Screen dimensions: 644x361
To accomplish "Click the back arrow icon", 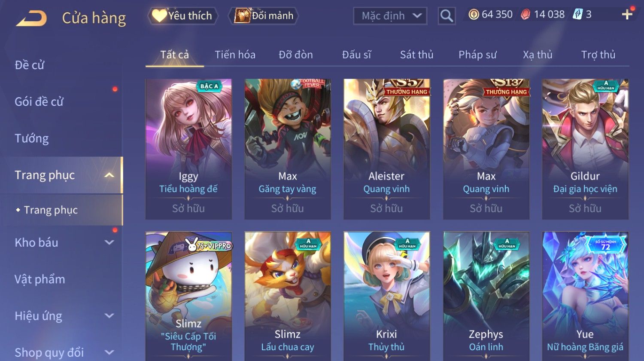I will pos(31,18).
